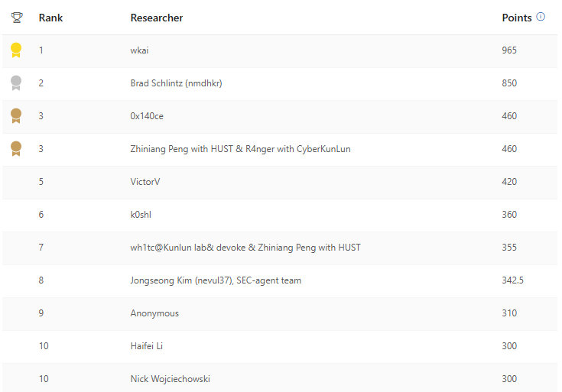Click bronze medal beside Zhiniang Peng row

point(16,149)
